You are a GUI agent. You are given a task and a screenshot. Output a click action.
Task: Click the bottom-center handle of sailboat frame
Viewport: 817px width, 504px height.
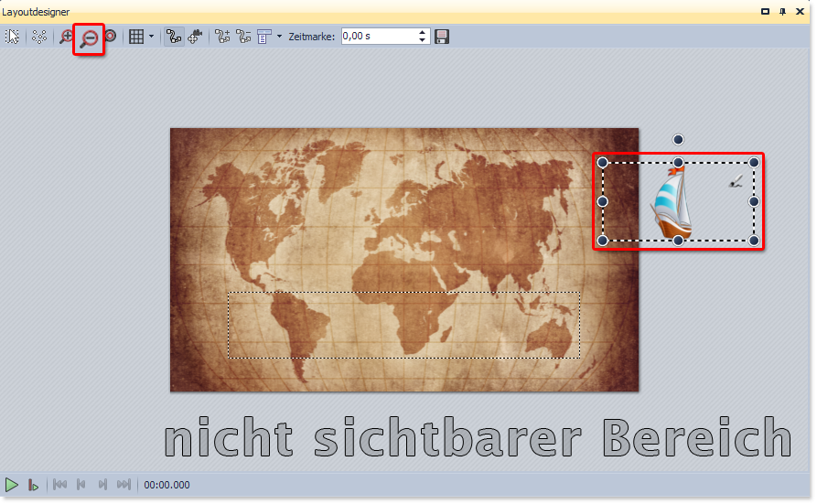(x=678, y=241)
